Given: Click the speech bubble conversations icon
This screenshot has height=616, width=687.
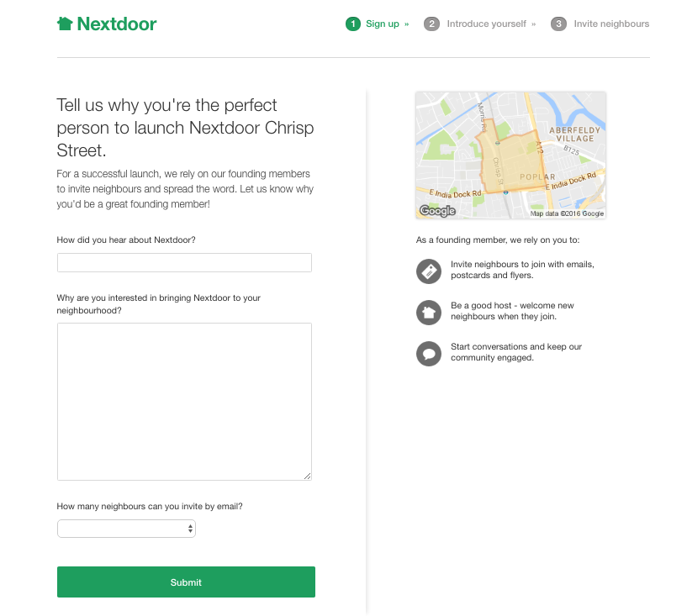Looking at the screenshot, I should [x=429, y=354].
